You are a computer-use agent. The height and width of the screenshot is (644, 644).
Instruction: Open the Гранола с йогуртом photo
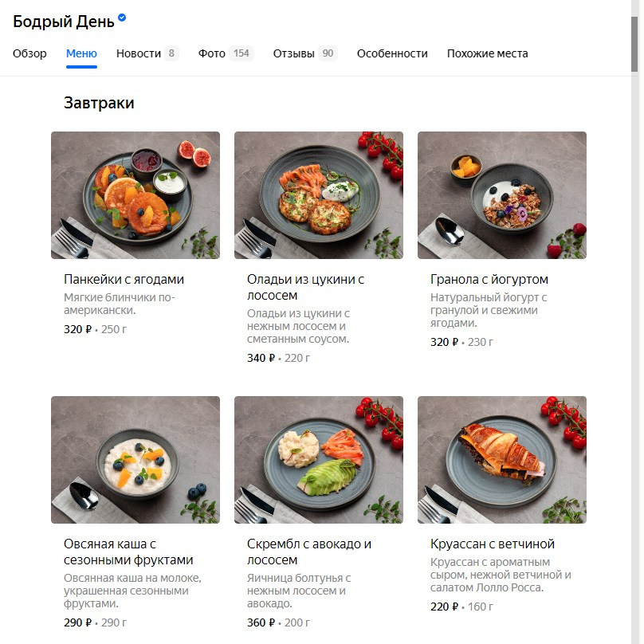pos(502,195)
